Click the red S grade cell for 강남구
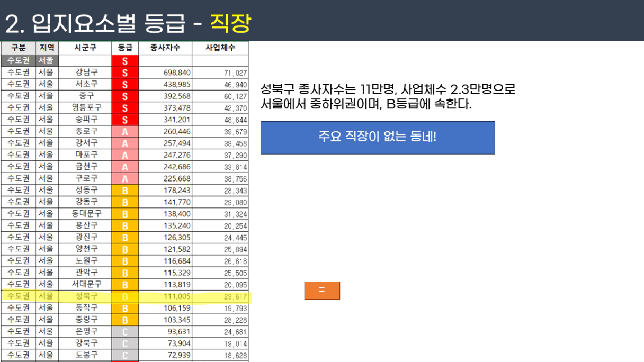This screenshot has width=644, height=362. (x=126, y=73)
